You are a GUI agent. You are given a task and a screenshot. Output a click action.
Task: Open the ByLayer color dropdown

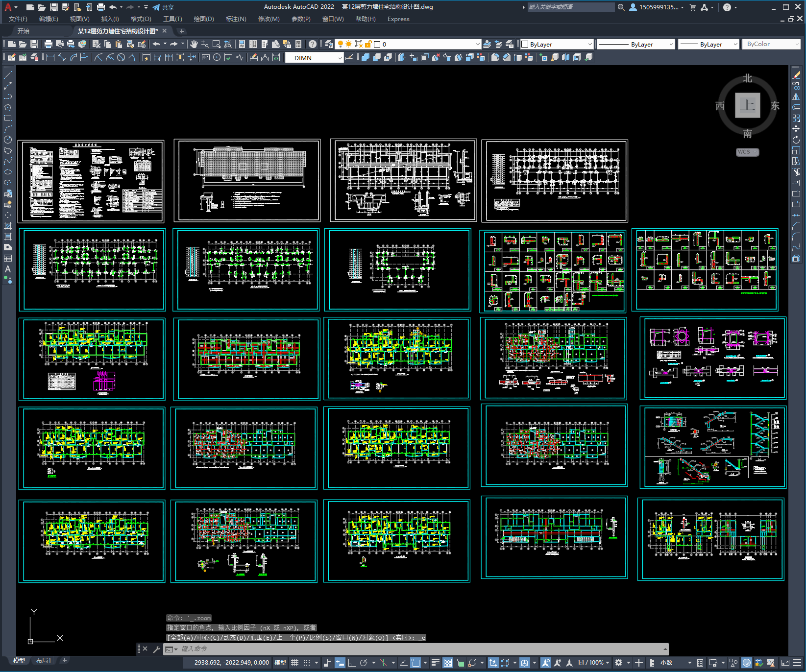(557, 44)
